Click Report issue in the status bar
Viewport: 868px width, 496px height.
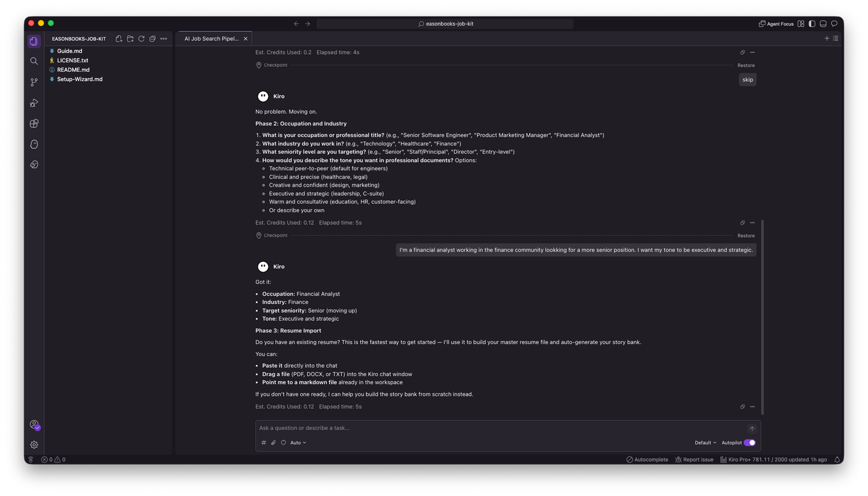pos(694,459)
